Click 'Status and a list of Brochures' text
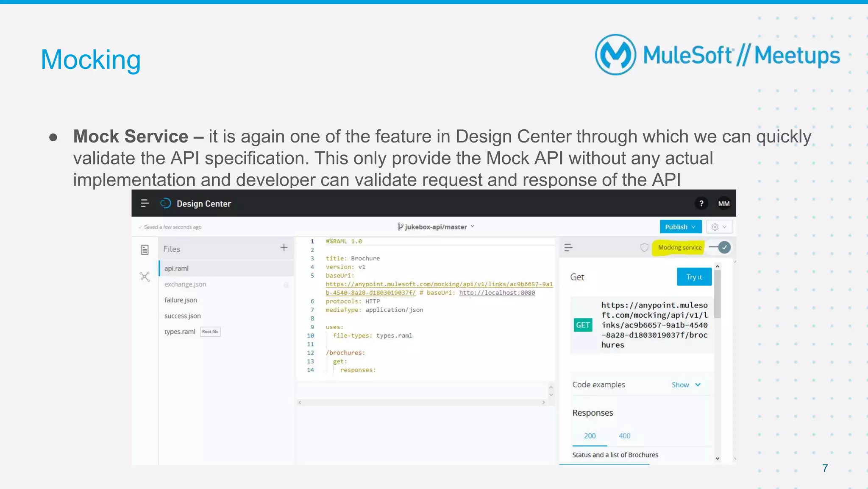The image size is (868, 489). coord(615,455)
